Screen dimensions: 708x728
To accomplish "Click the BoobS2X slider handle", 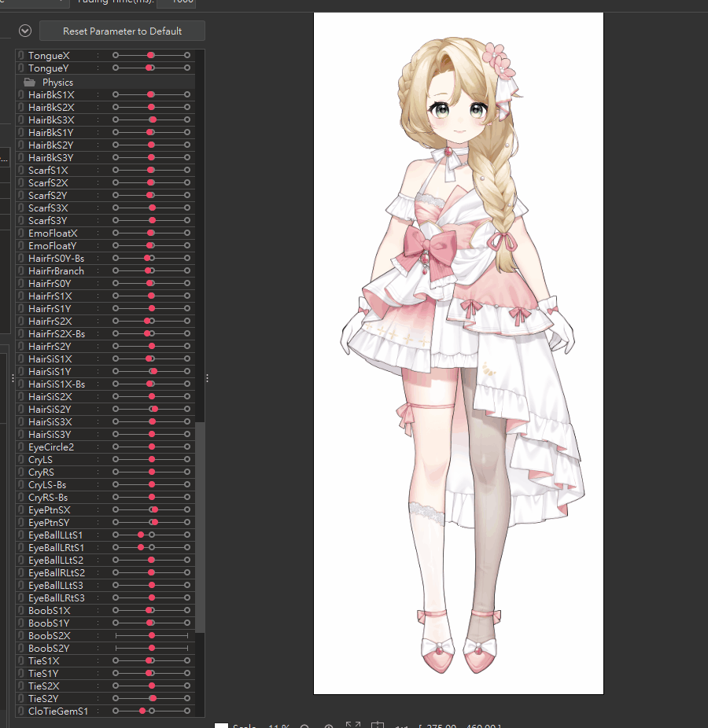I will 152,635.
